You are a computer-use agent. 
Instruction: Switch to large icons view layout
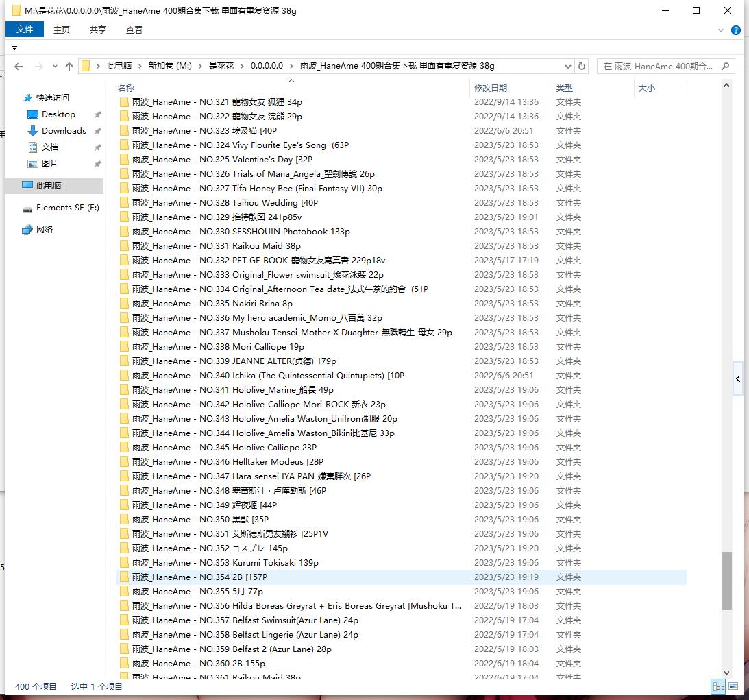[x=733, y=686]
